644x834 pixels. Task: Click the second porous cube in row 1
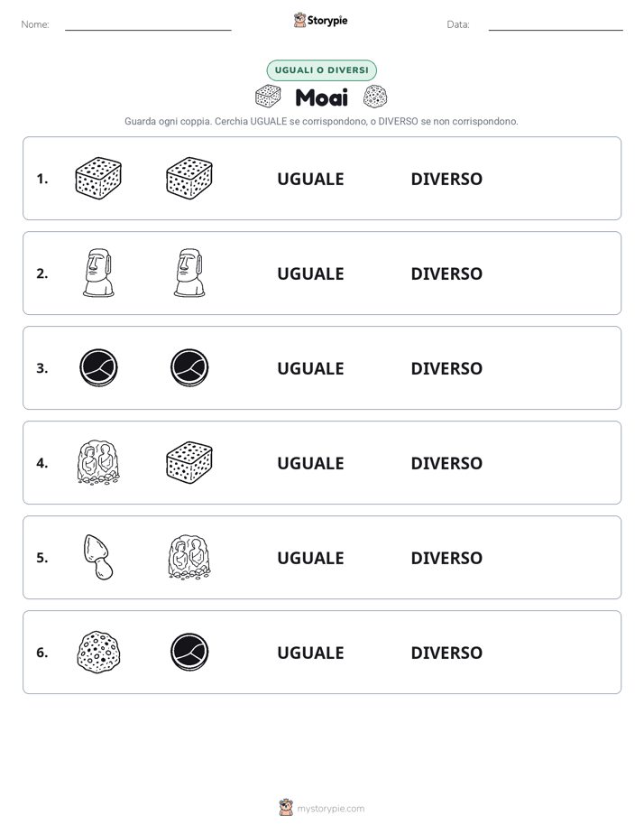(189, 178)
